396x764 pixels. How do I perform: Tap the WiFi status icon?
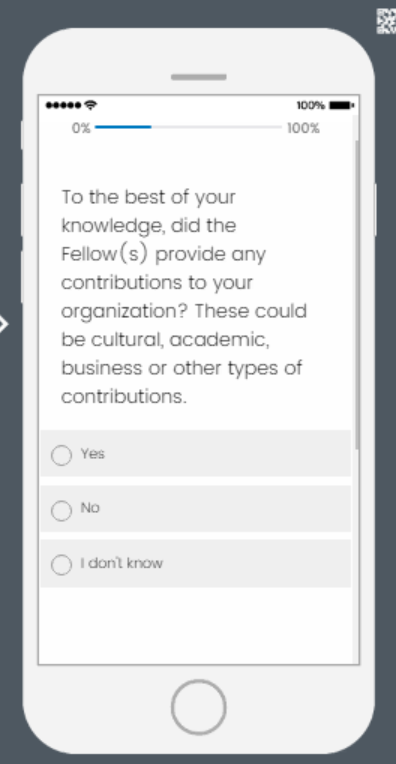tap(91, 105)
